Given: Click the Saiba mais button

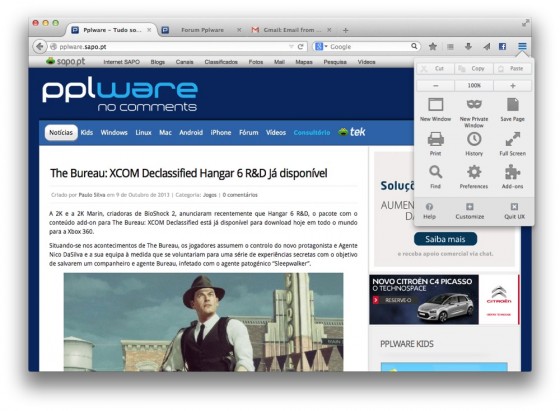Looking at the screenshot, I should 445,239.
